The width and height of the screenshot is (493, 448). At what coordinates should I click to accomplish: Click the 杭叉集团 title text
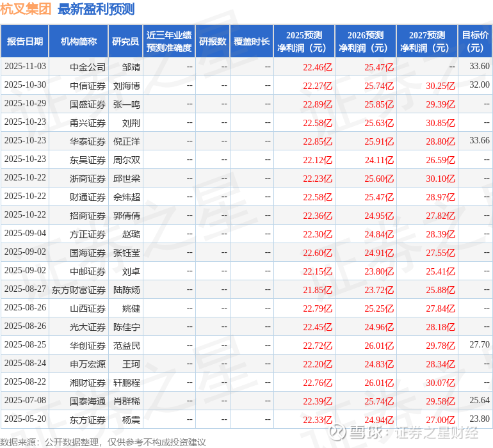(26, 9)
